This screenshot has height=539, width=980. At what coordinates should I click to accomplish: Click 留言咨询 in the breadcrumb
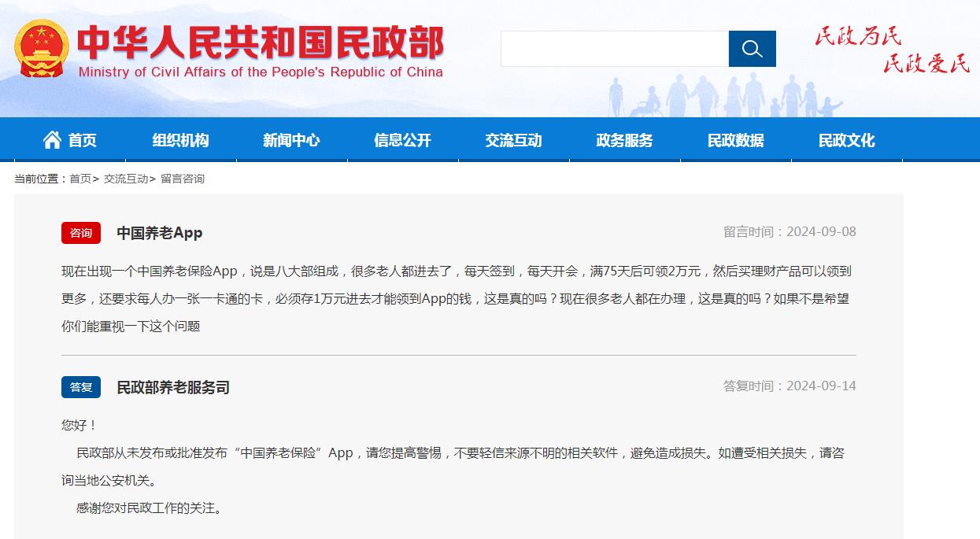pos(183,179)
